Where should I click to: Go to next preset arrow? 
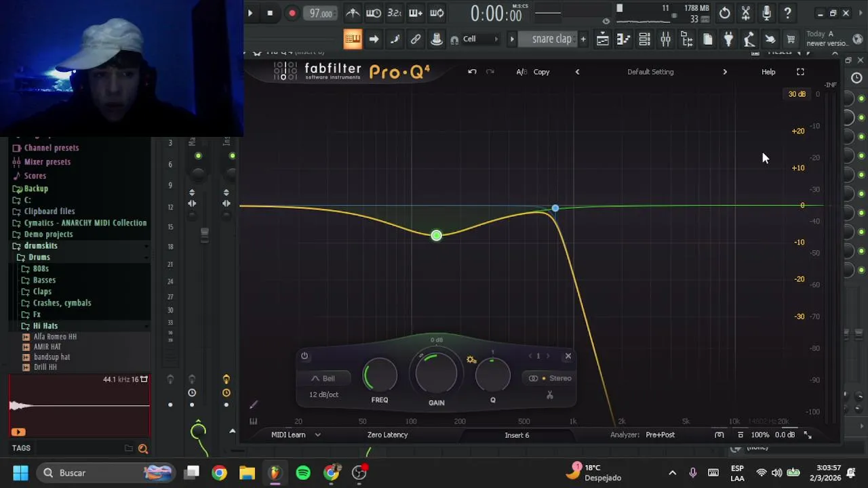coord(724,72)
